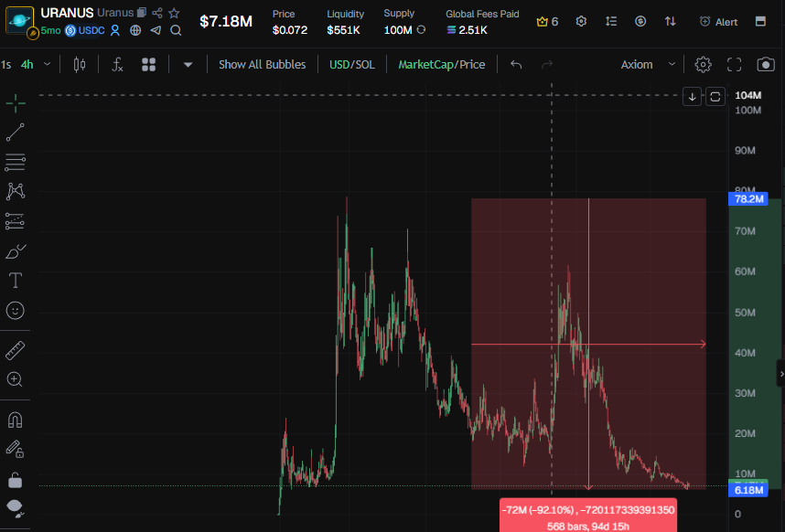Select the 4h timeframe
Viewport: 785px width, 532px height.
[x=27, y=65]
